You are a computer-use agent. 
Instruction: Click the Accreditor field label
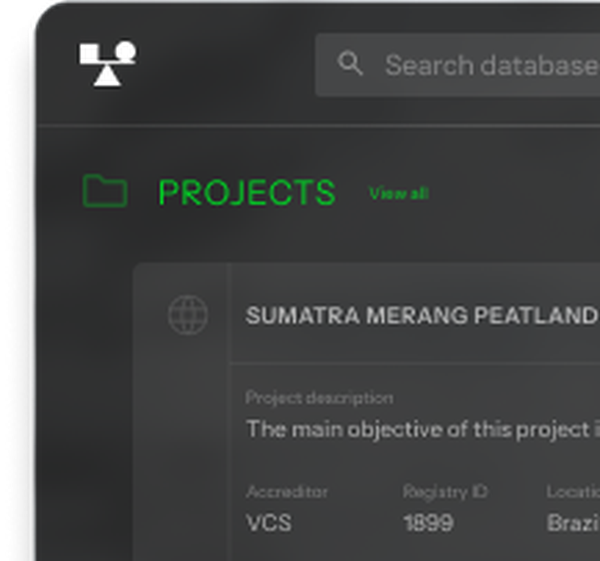pos(287,492)
